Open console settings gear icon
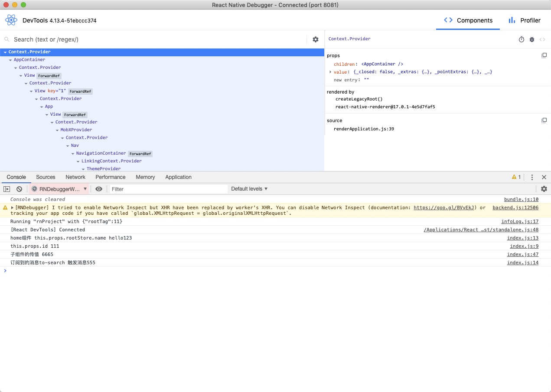The height and width of the screenshot is (392, 551). click(x=544, y=189)
